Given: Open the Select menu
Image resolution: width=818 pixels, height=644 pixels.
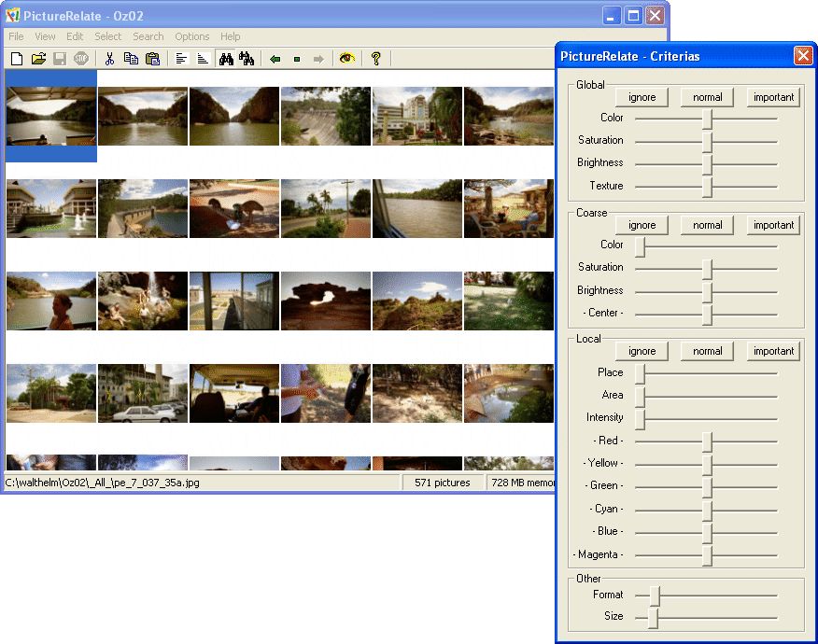Looking at the screenshot, I should point(107,36).
